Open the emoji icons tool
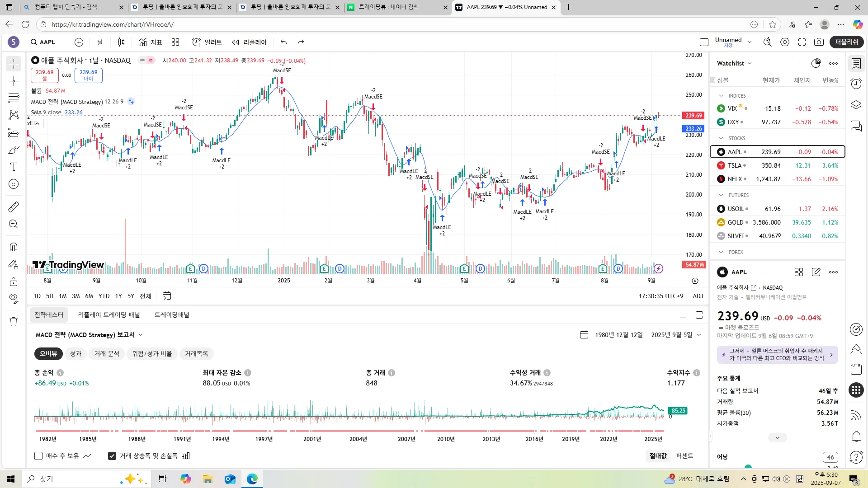 tap(14, 184)
